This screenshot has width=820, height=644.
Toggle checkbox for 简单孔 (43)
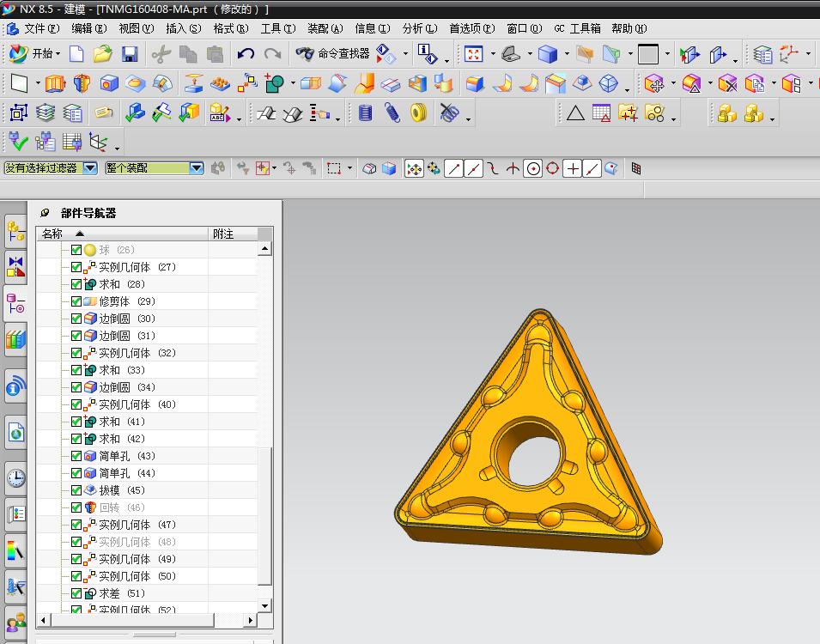[76, 456]
